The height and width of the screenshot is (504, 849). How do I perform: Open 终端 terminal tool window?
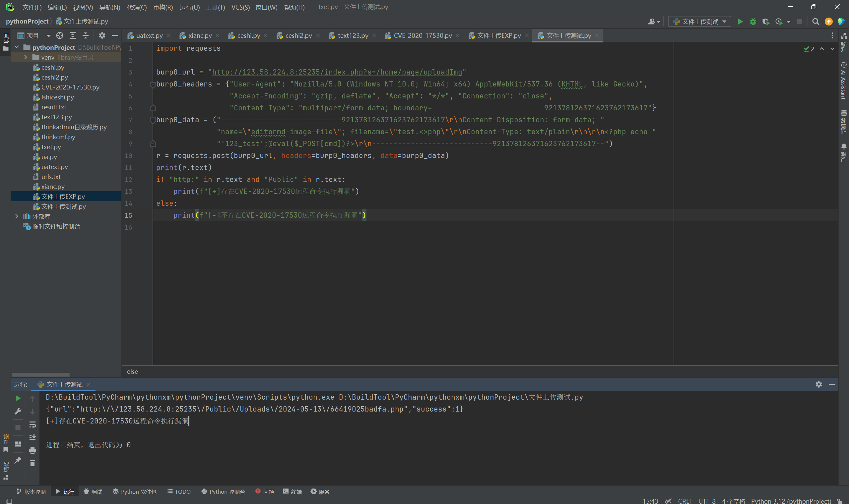click(x=292, y=491)
